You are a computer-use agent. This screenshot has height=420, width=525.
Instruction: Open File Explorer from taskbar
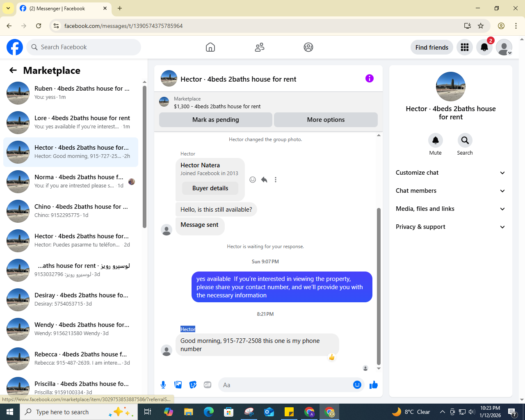pyautogui.click(x=188, y=412)
